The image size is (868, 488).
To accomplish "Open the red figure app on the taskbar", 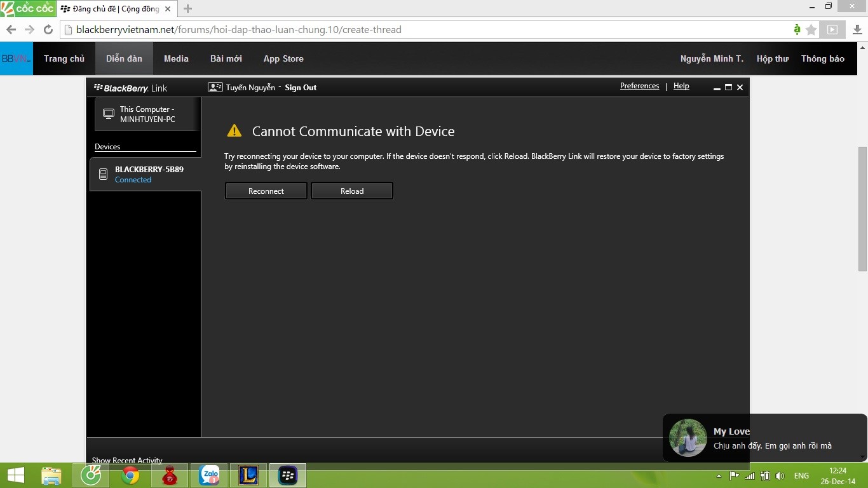I will click(x=170, y=475).
